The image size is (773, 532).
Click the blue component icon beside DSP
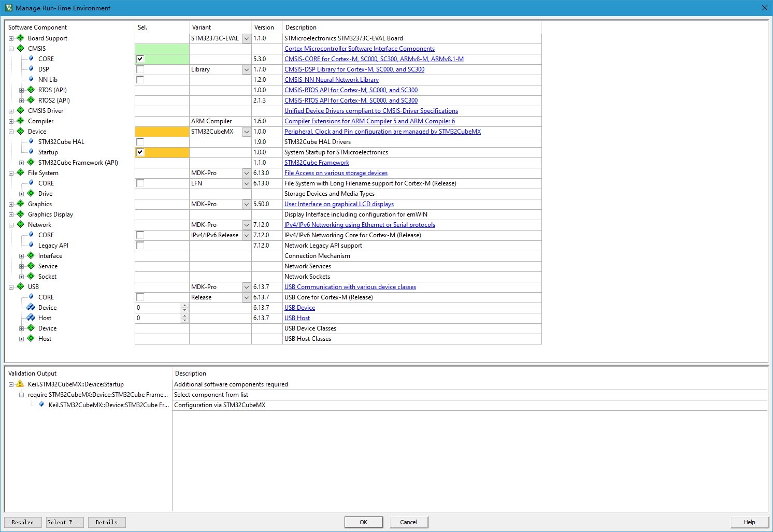(31, 68)
